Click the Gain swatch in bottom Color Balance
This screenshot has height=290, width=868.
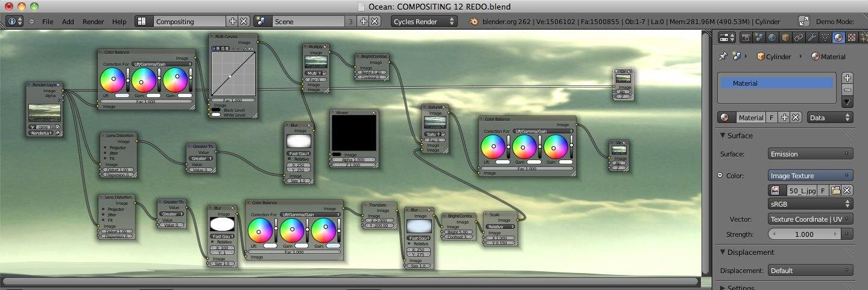coord(332,246)
